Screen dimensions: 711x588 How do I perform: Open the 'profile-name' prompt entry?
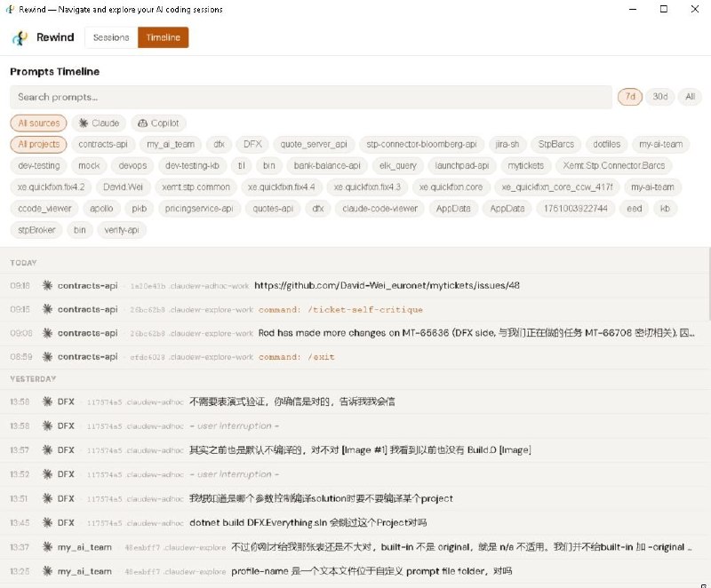point(371,571)
